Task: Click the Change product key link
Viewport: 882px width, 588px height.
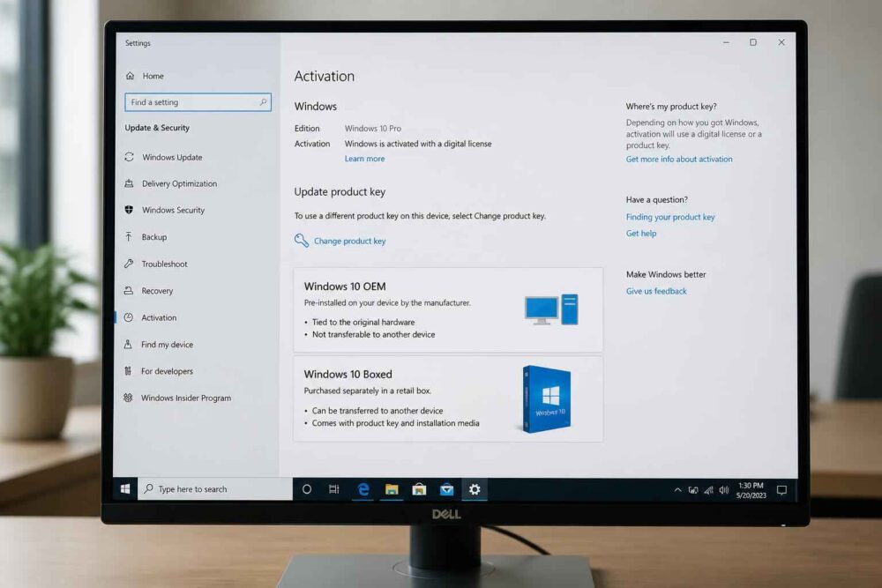Action: click(349, 241)
